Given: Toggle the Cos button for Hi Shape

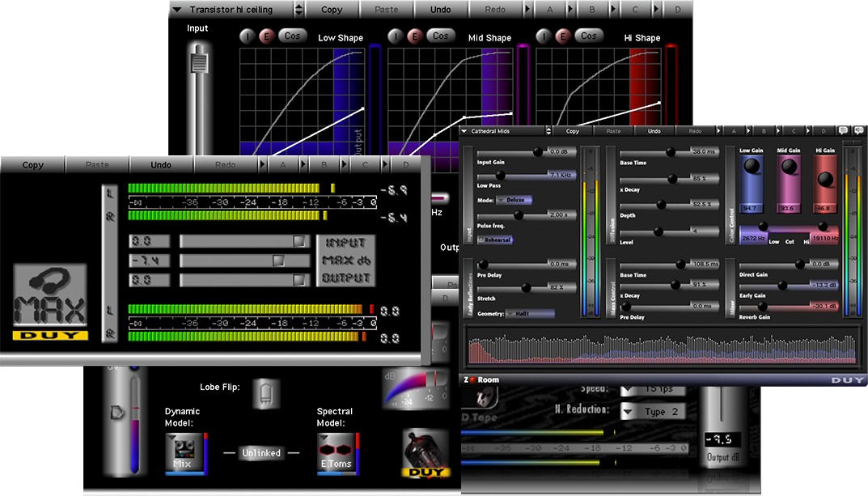Looking at the screenshot, I should pyautogui.click(x=588, y=36).
